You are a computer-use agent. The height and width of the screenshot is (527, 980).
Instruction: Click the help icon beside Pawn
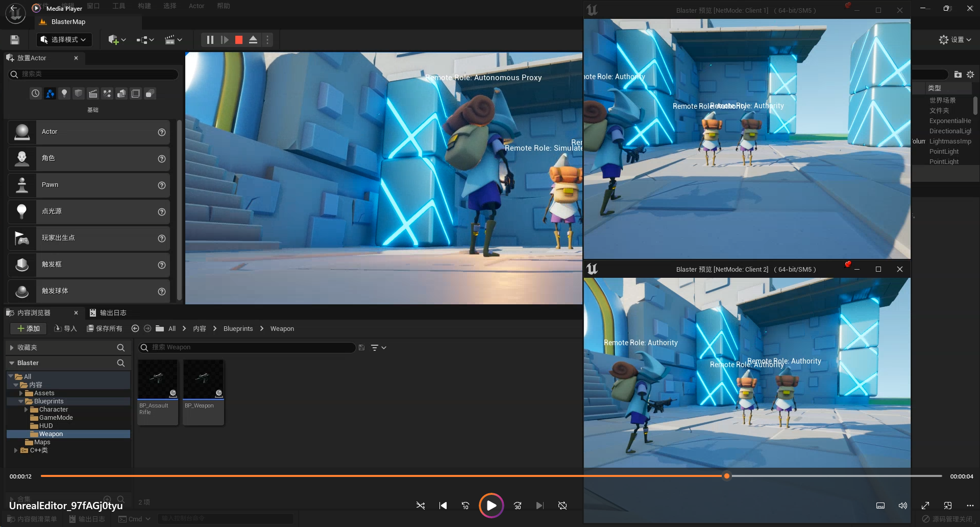pyautogui.click(x=162, y=185)
